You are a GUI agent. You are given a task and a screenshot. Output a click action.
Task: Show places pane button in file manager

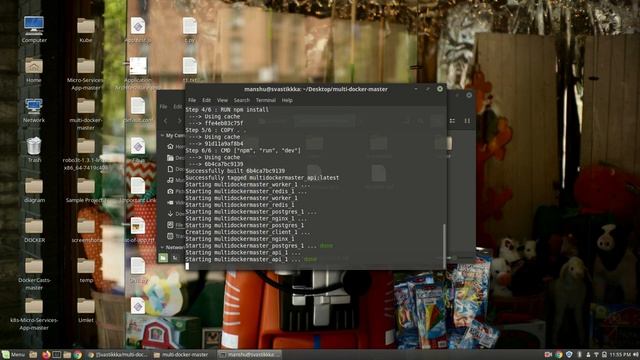coord(163,258)
